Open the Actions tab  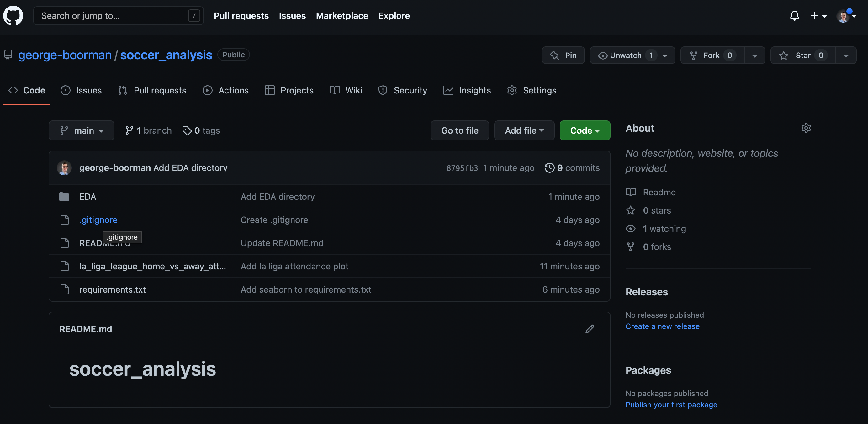(x=225, y=90)
